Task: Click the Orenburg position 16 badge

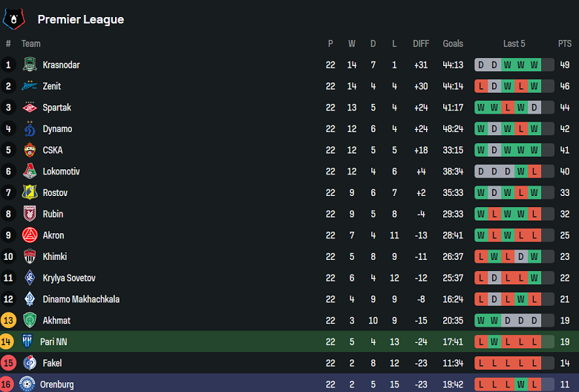Action: point(8,385)
